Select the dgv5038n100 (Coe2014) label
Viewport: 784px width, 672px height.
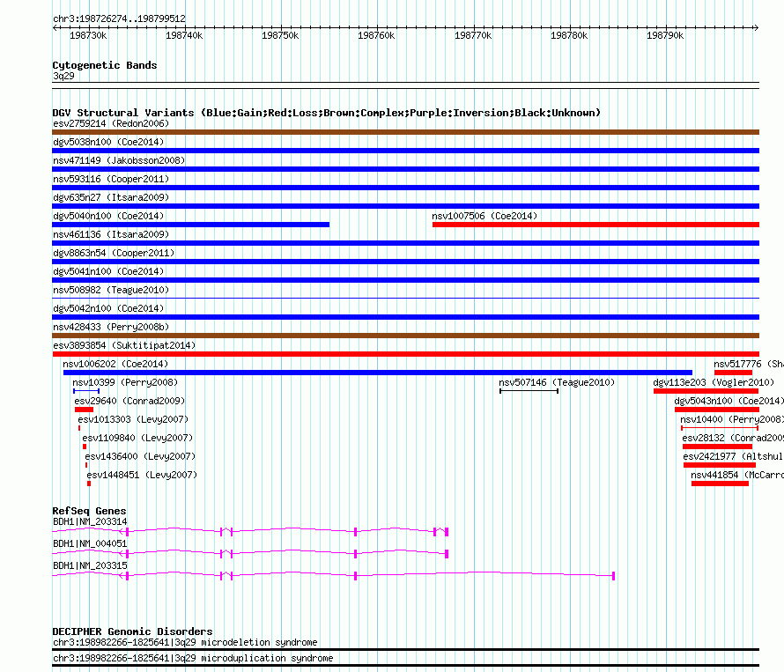point(108,142)
